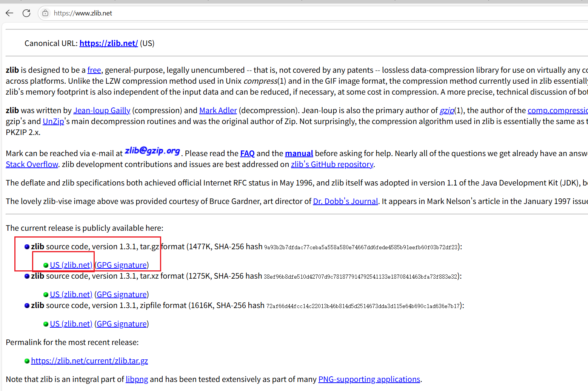The width and height of the screenshot is (588, 391).
Task: Open canonical URL https://zlib.net/ link
Action: click(109, 43)
